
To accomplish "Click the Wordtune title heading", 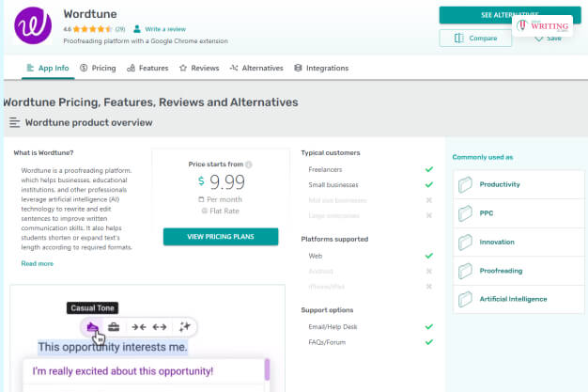I will 90,14.
